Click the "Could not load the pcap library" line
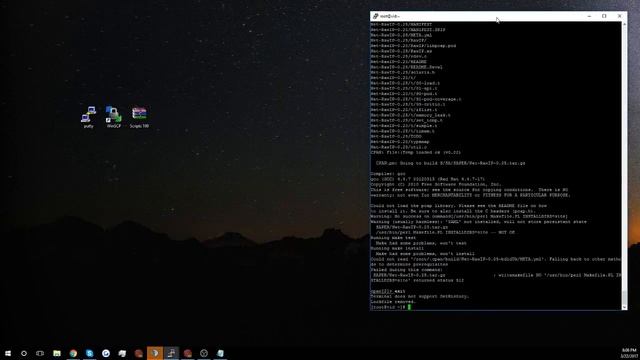 [x=459, y=206]
